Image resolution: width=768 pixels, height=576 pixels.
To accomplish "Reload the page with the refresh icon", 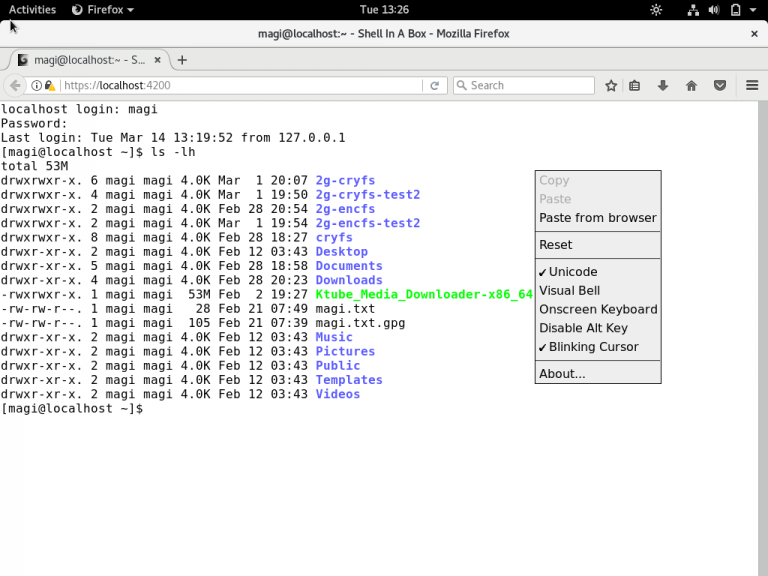I will click(x=435, y=86).
